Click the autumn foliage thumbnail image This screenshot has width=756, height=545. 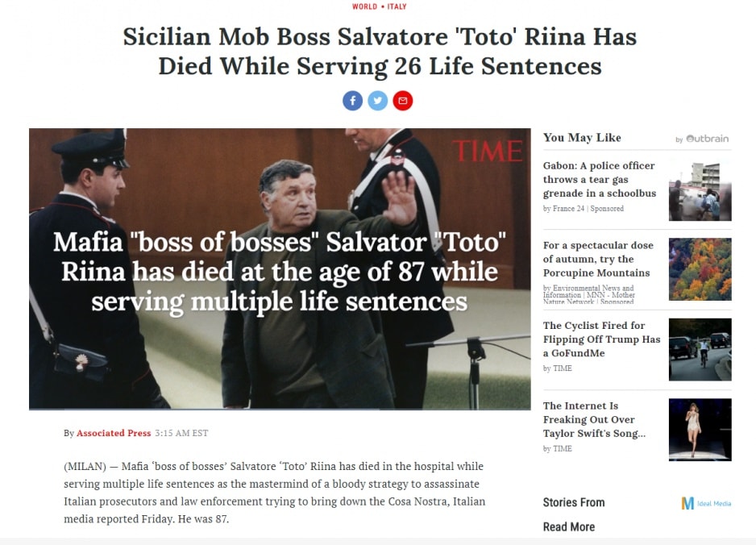coord(700,269)
